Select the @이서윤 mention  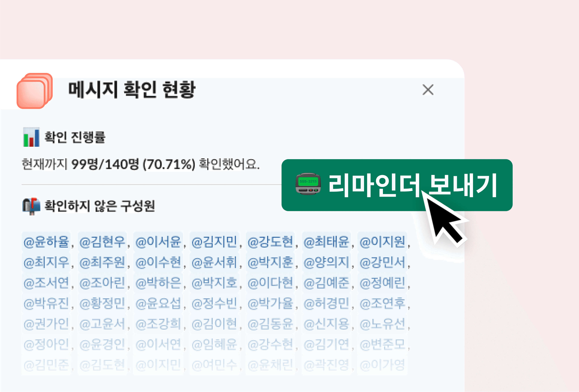pyautogui.click(x=158, y=242)
